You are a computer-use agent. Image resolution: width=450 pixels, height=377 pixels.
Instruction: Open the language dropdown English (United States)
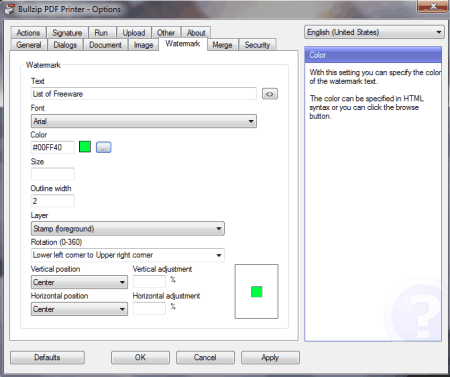374,32
